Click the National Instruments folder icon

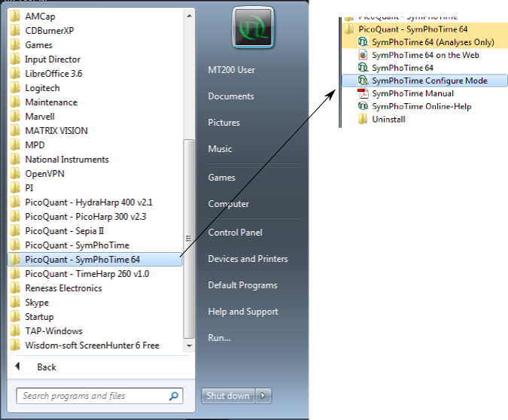tap(15, 159)
